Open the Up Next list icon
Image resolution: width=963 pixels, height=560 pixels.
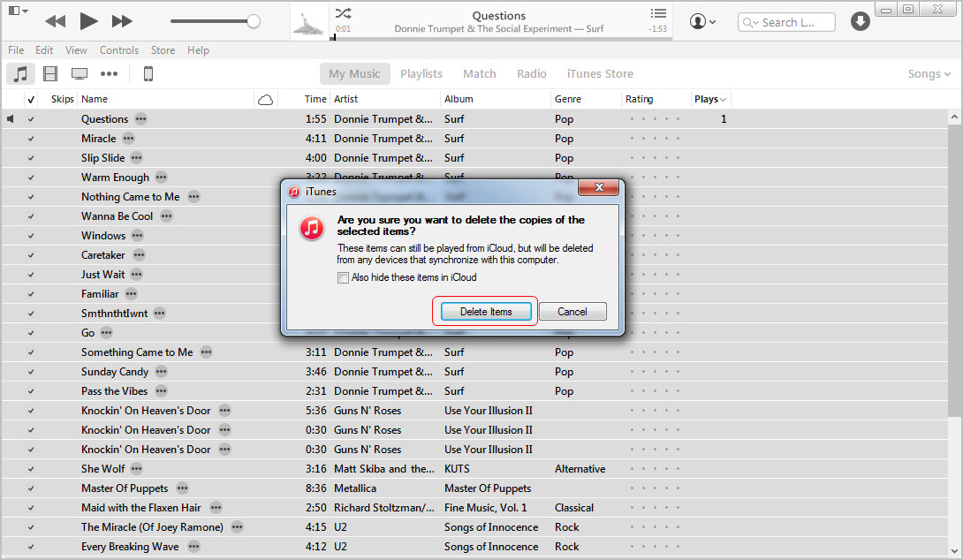tap(658, 13)
